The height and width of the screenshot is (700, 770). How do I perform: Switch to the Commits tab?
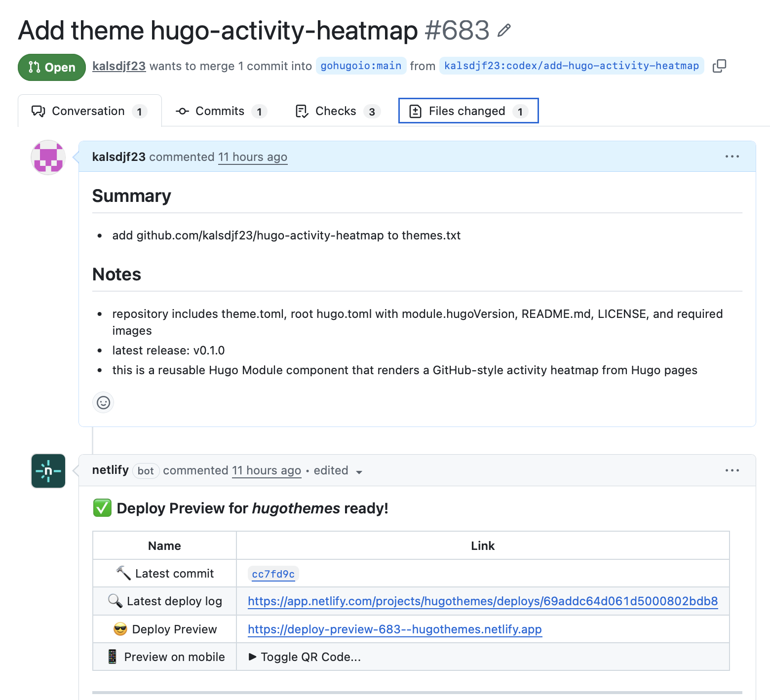tap(219, 111)
